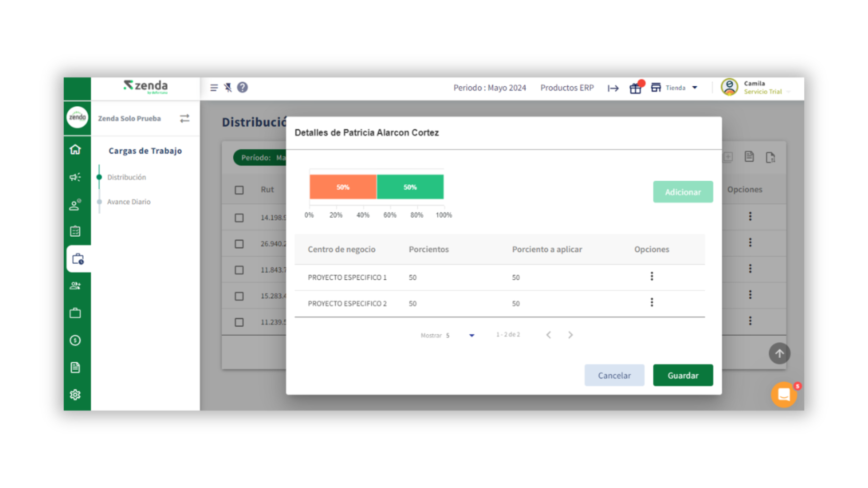
Task: Check the row checkbox for Rut 11.239
Action: (x=239, y=323)
